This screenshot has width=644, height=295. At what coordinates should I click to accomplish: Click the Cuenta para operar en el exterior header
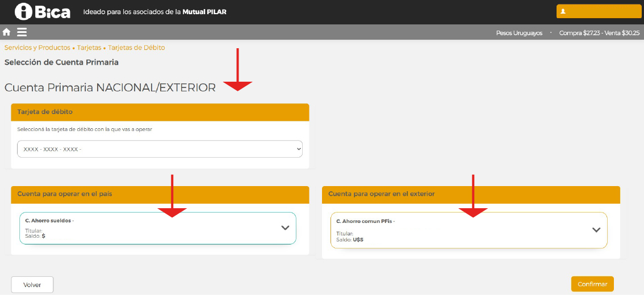click(471, 195)
